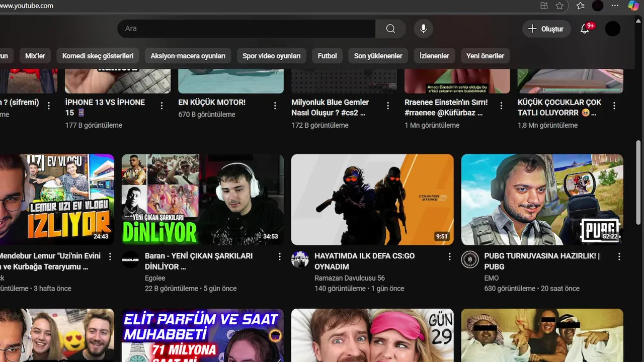Open the EMO channel name link
Screen dimensions: 644x362
[492, 278]
